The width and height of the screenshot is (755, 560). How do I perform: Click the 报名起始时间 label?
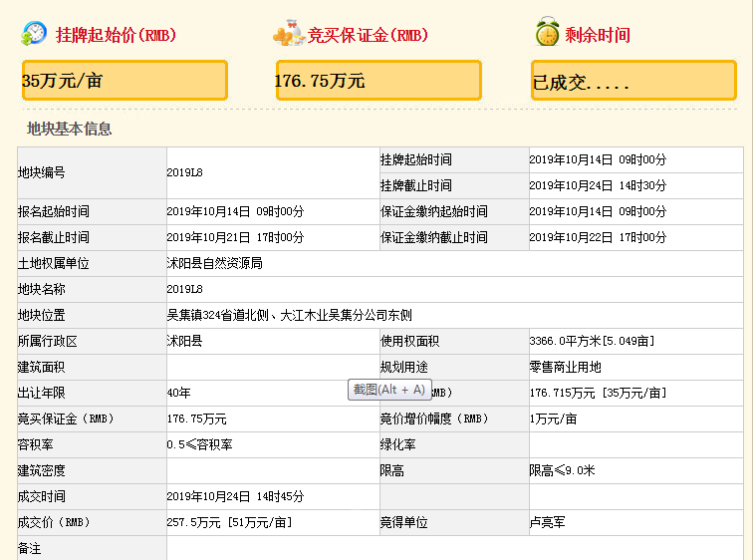click(x=54, y=212)
